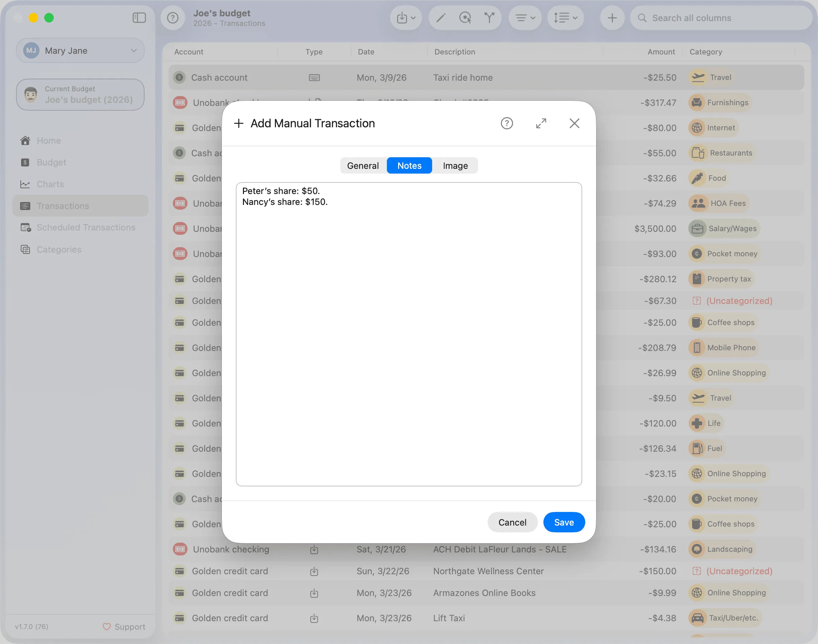Sort by the Amount column header
This screenshot has width=818, height=644.
coord(661,52)
